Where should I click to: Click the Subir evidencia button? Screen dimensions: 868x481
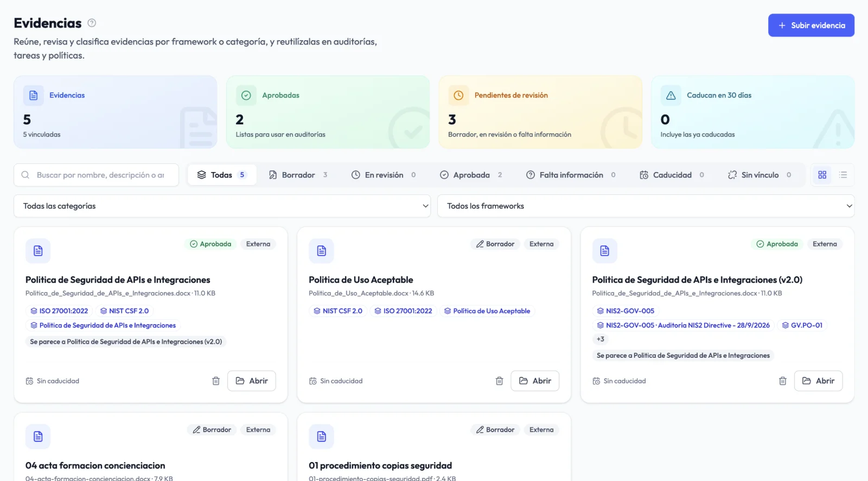point(811,26)
